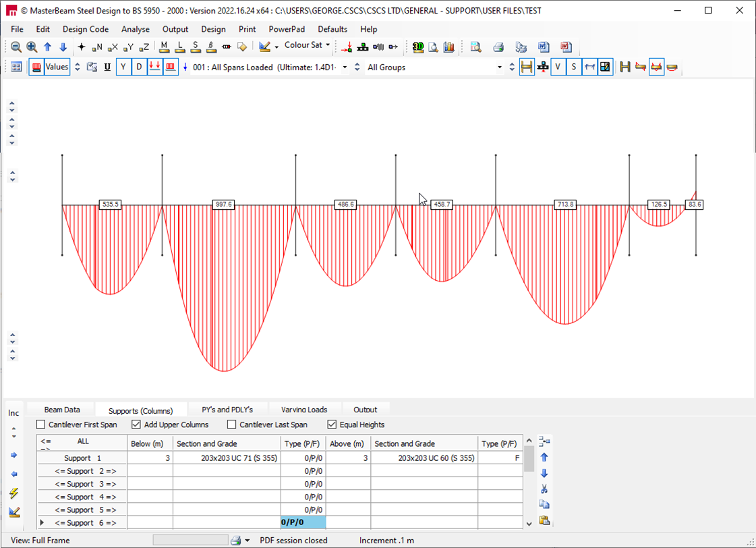This screenshot has height=548, width=756.
Task: Open the load case dropdown arrow
Action: 345,67
